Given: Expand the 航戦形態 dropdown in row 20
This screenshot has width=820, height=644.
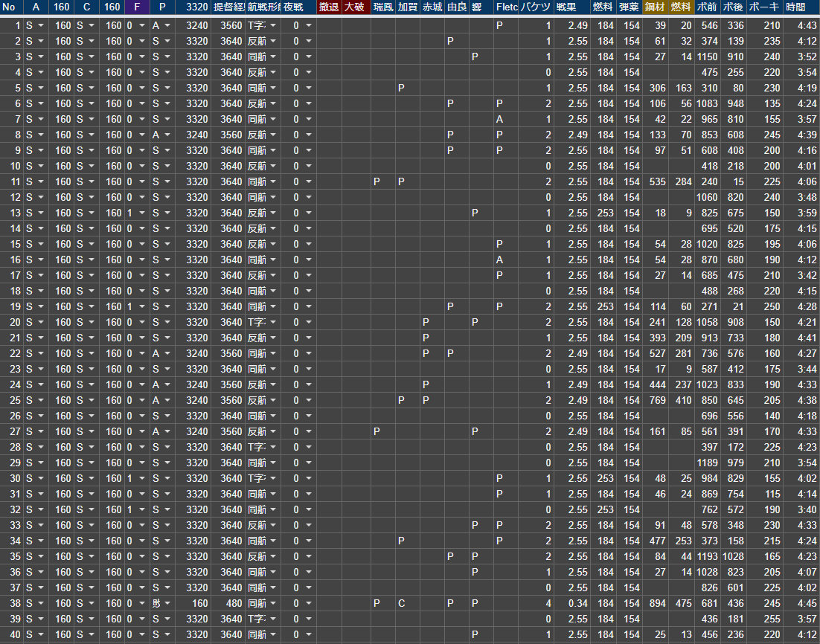Looking at the screenshot, I should tap(273, 323).
